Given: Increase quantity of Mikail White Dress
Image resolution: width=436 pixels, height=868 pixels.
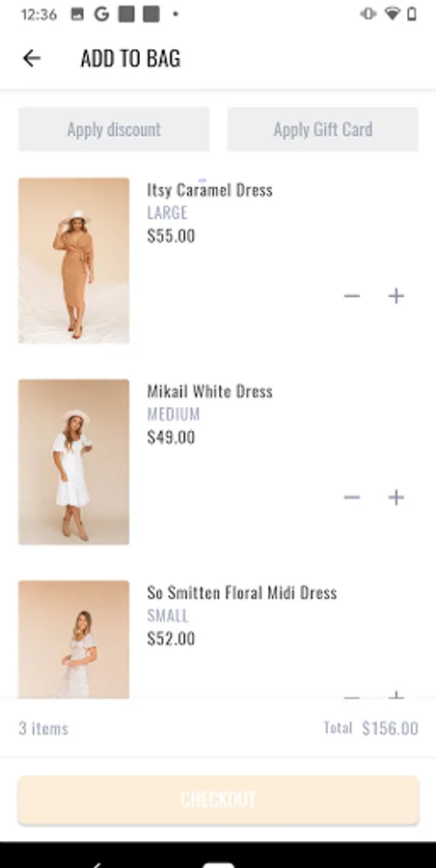Looking at the screenshot, I should pos(395,498).
